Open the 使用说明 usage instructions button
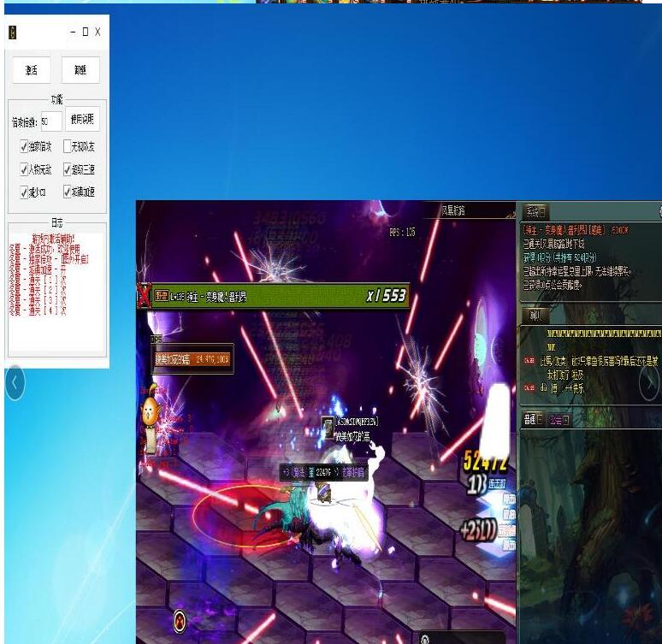 (x=82, y=120)
